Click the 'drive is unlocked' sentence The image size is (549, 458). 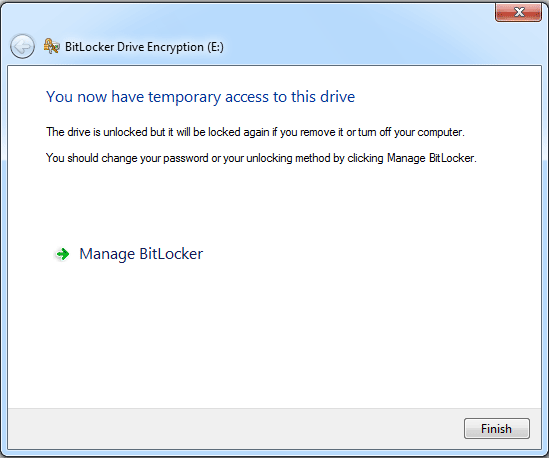click(255, 132)
